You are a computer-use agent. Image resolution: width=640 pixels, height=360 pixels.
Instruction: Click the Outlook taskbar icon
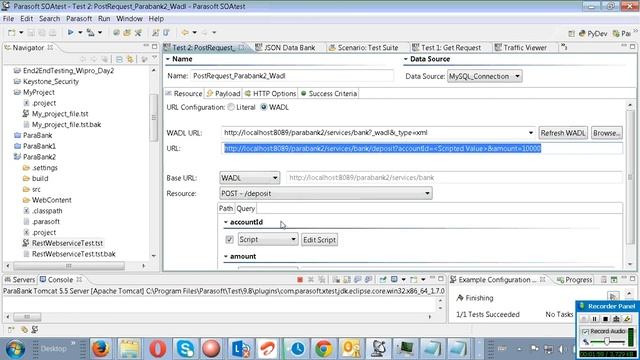pos(351,349)
